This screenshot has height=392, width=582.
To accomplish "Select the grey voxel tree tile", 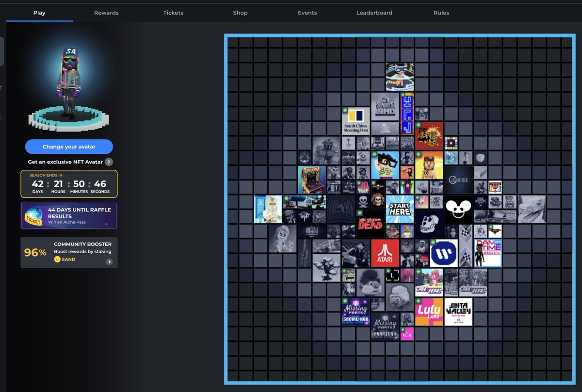I will click(326, 268).
